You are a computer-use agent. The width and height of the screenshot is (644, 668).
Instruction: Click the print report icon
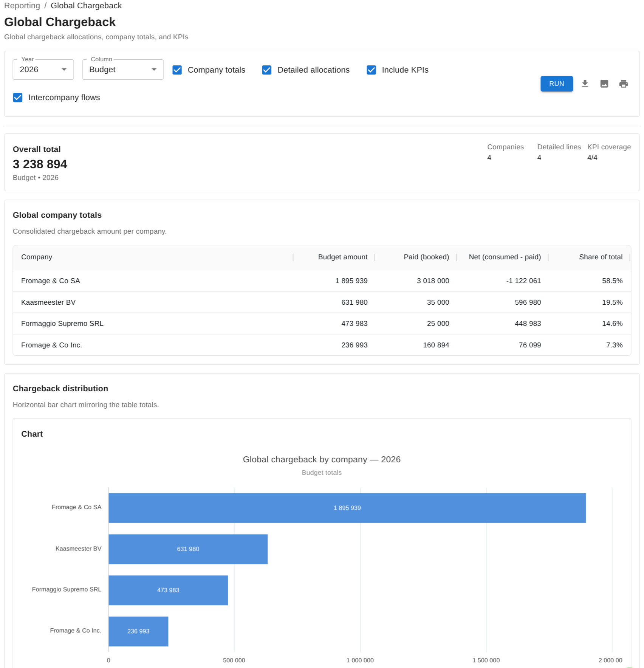[623, 84]
